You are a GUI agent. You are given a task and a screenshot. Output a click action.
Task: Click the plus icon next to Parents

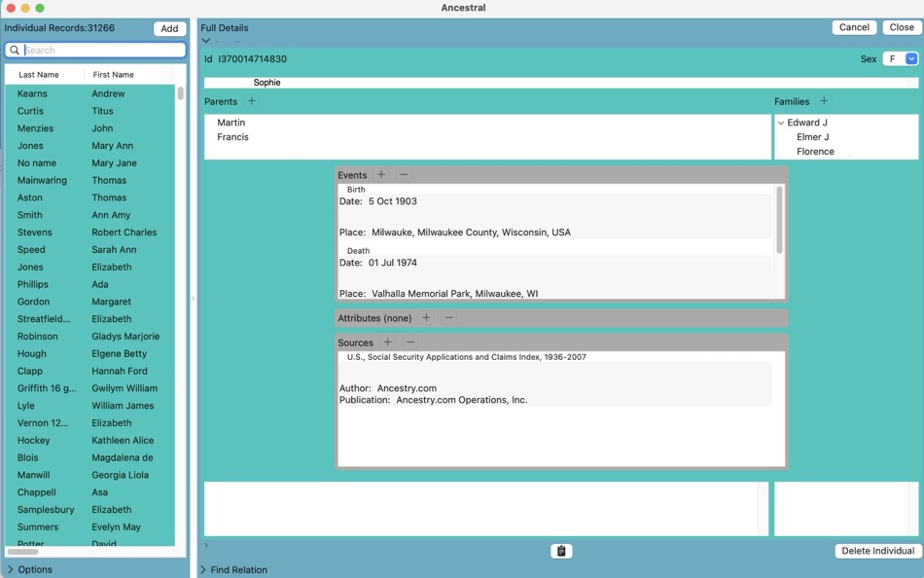click(252, 101)
